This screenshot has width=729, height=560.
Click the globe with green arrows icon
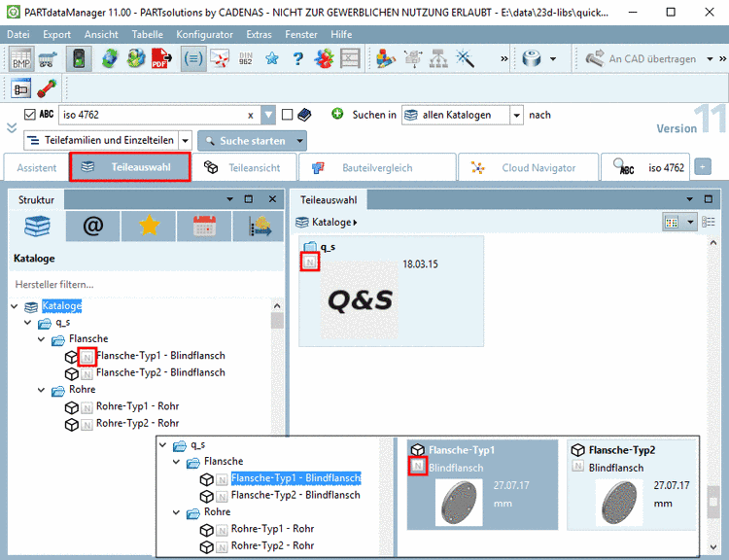tap(110, 59)
